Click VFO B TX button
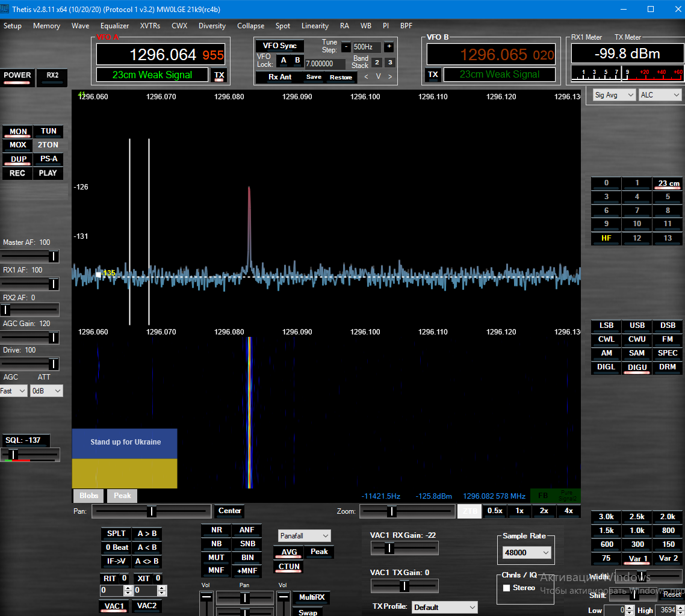The image size is (685, 616). point(433,75)
